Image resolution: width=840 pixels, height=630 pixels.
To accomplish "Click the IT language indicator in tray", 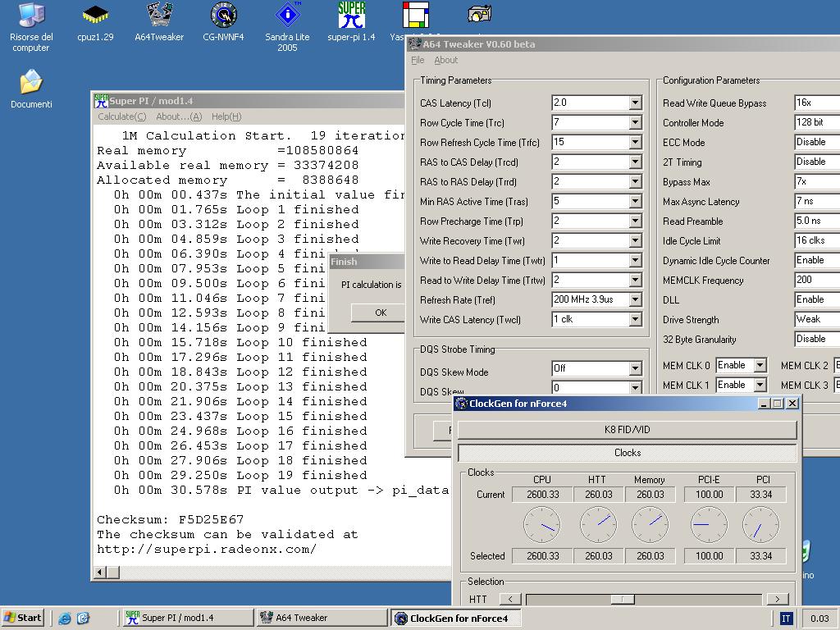I will [x=786, y=619].
